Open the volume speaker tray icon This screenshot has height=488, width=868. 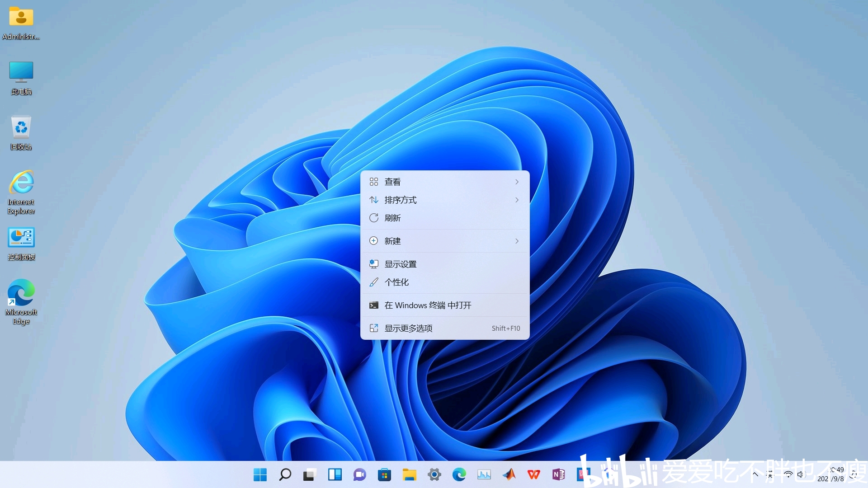click(x=801, y=474)
